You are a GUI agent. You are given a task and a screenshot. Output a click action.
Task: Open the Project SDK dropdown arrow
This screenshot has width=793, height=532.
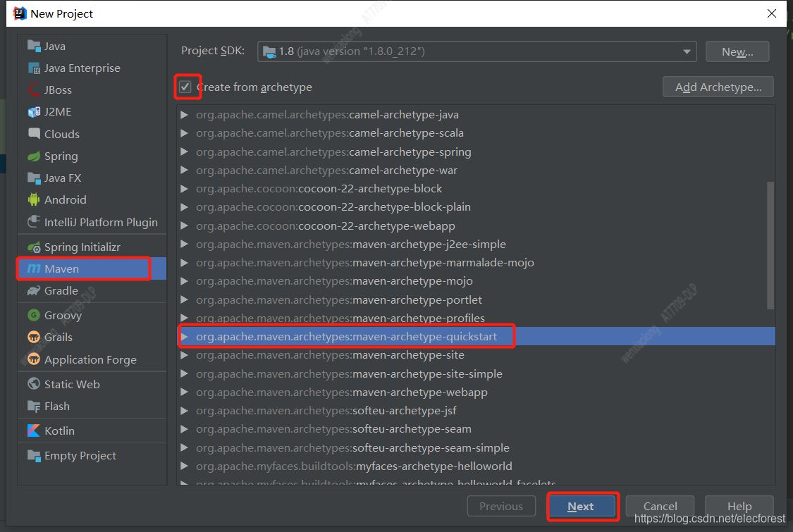click(687, 51)
